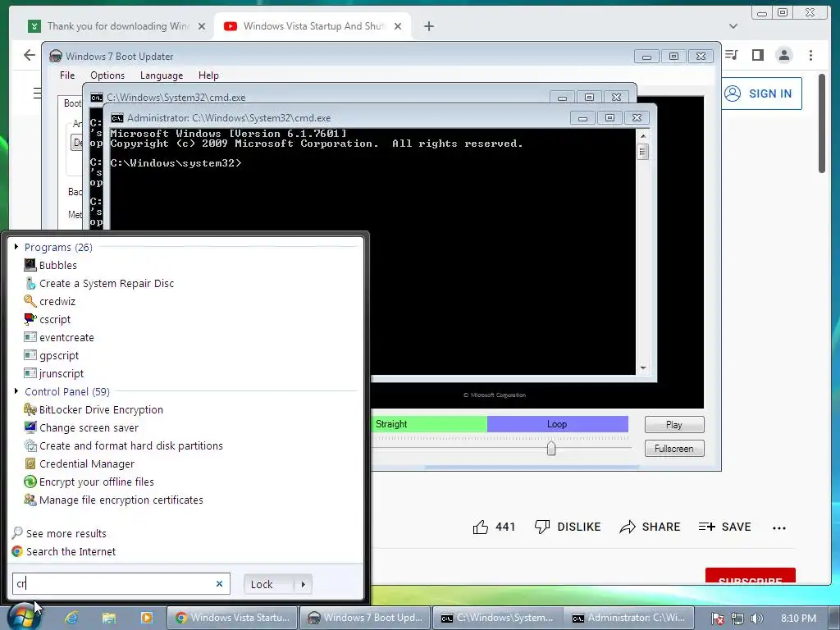Switch to Windows 7 Boot Updater taskbar button
This screenshot has width=840, height=630.
(x=364, y=618)
